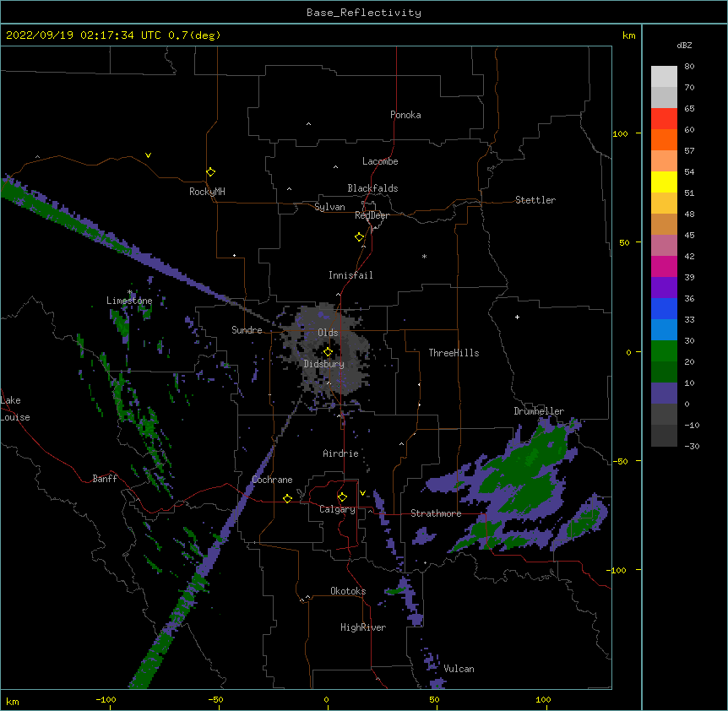Pick the slate purple 0-10 dBZ swatch
Image resolution: width=728 pixels, height=711 pixels.
tap(664, 393)
